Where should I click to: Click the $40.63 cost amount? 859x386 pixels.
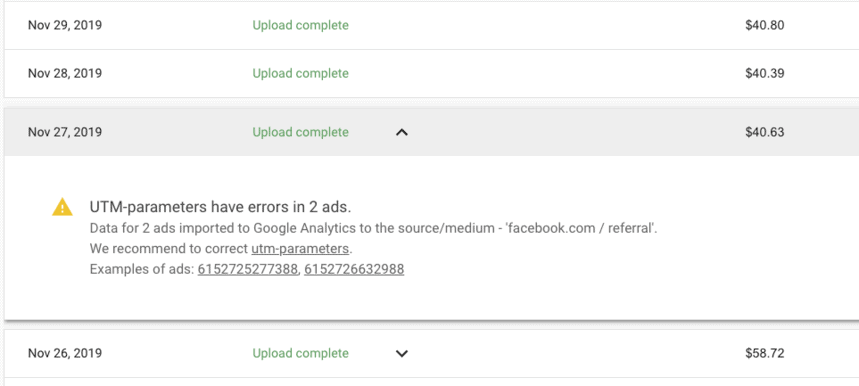[x=765, y=132]
